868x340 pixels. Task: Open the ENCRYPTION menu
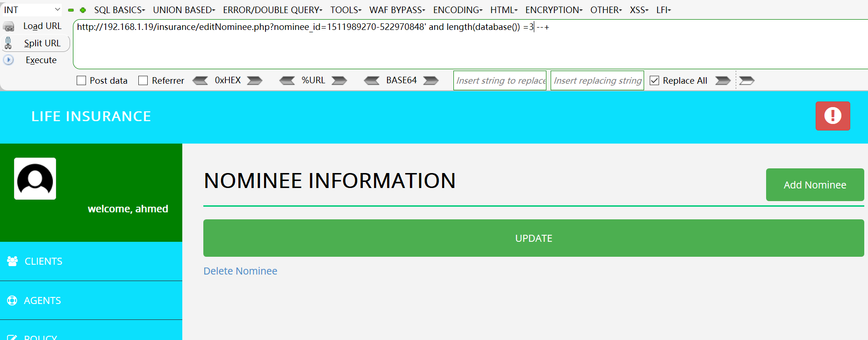click(x=554, y=10)
